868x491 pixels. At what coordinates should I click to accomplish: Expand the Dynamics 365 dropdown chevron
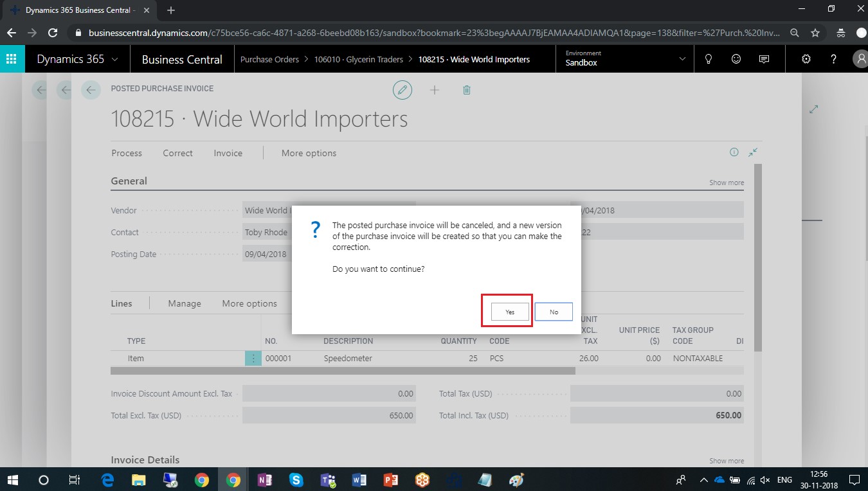[x=115, y=59]
